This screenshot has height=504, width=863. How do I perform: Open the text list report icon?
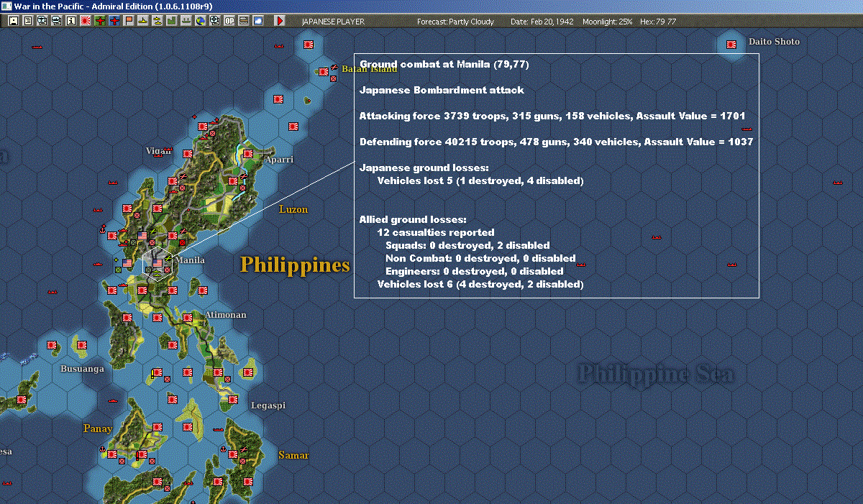click(28, 21)
